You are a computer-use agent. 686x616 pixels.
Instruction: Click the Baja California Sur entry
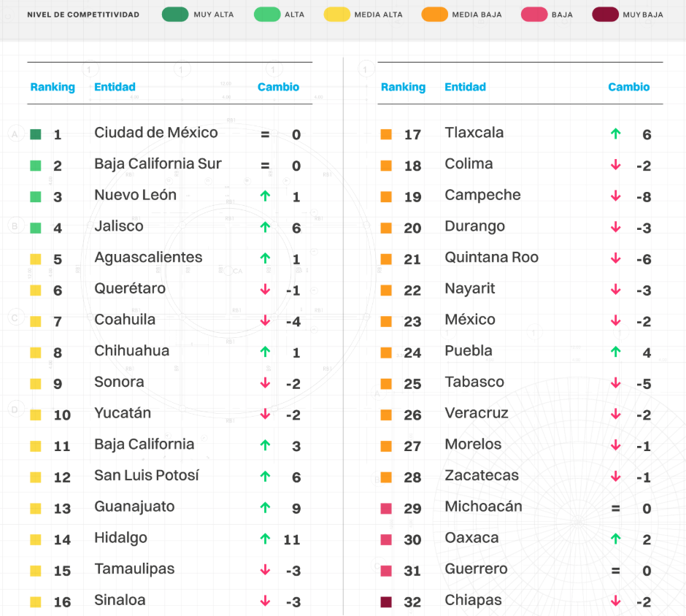pos(158,163)
